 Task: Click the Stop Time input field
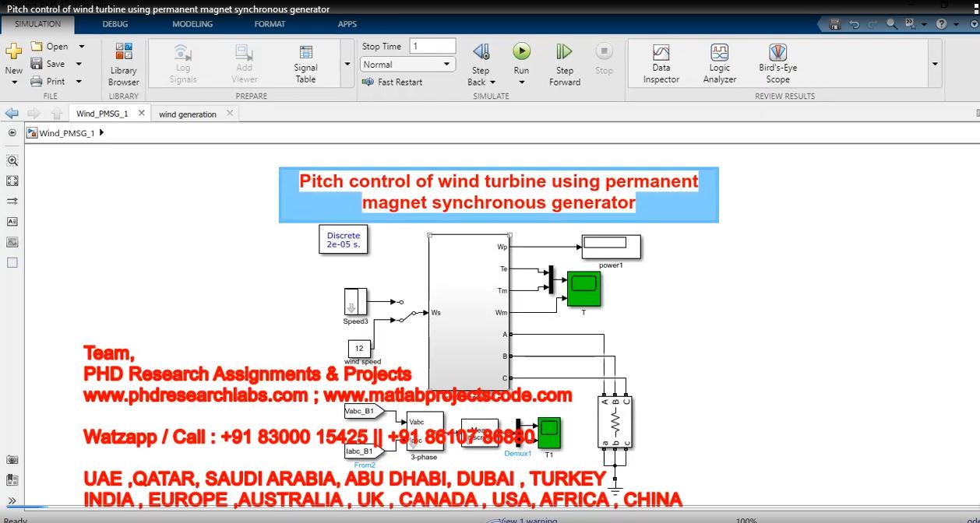pos(432,47)
